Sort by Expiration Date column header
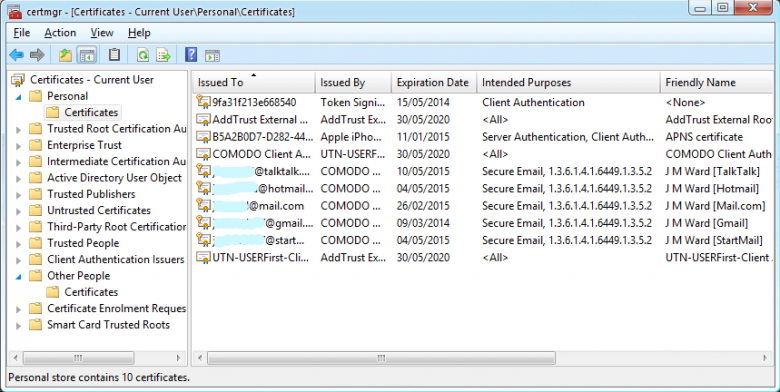 [x=433, y=83]
